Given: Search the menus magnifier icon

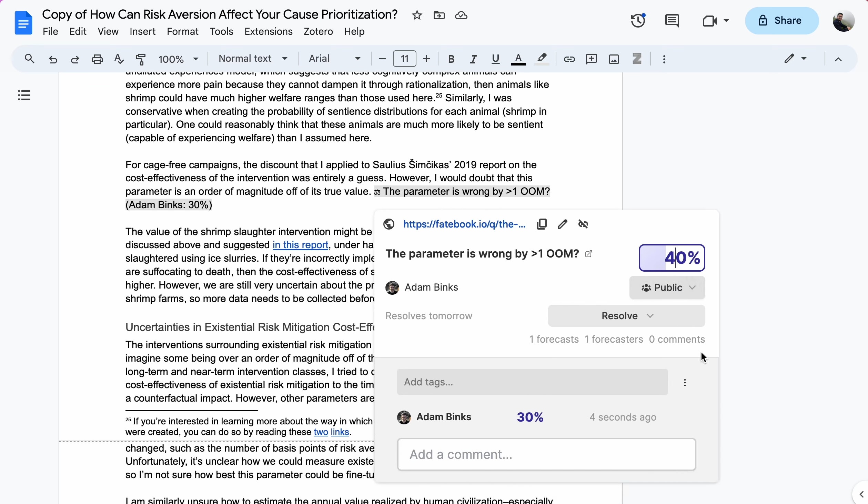Looking at the screenshot, I should (x=30, y=59).
